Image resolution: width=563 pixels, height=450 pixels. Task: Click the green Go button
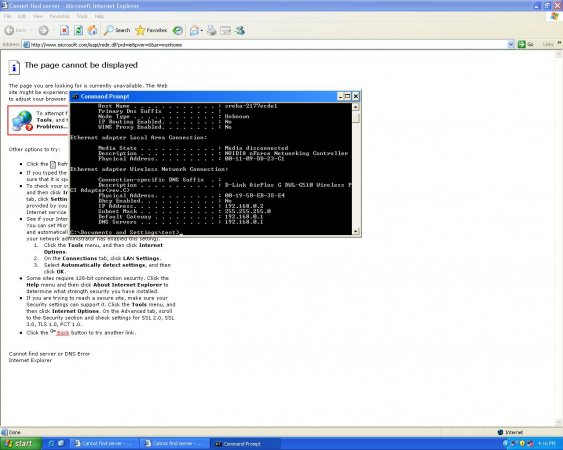coord(526,45)
